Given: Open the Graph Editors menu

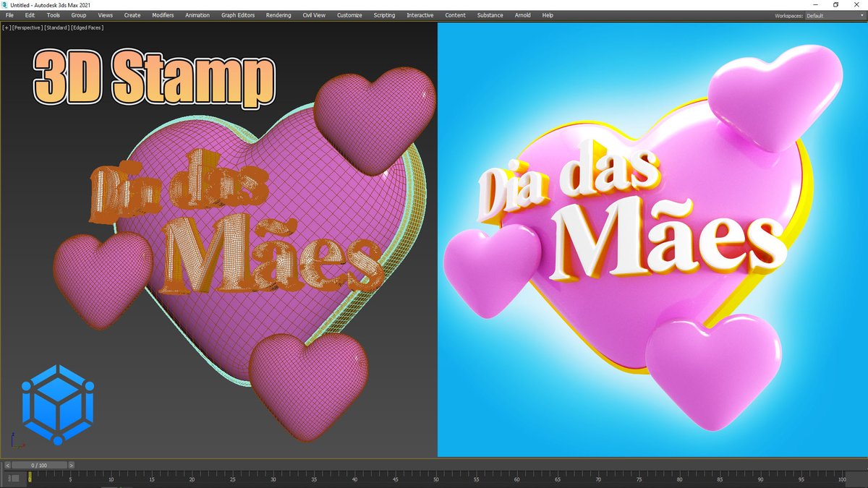Looking at the screenshot, I should tap(238, 15).
